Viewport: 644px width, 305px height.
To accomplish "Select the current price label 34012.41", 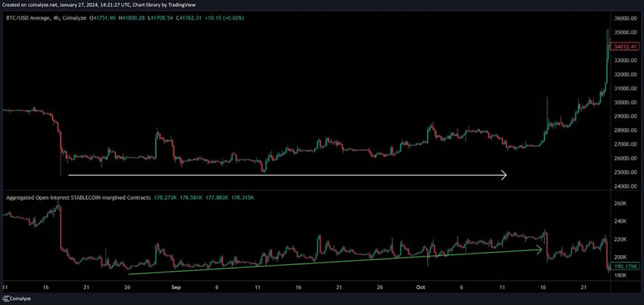I will [627, 46].
